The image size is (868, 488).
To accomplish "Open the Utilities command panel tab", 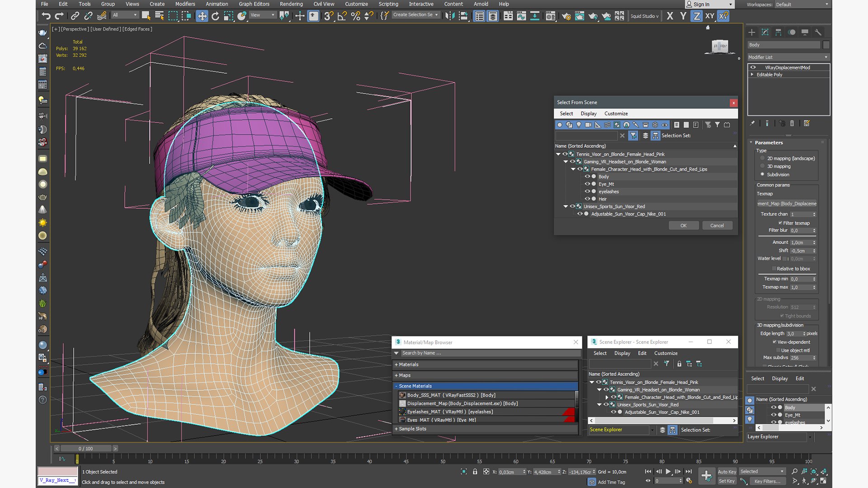I will 818,32.
